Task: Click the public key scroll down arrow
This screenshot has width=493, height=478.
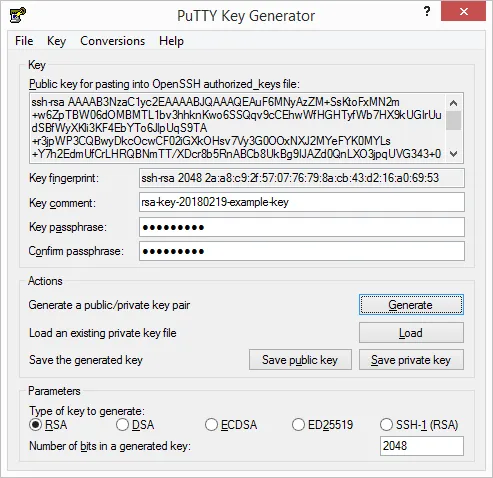Action: point(453,154)
